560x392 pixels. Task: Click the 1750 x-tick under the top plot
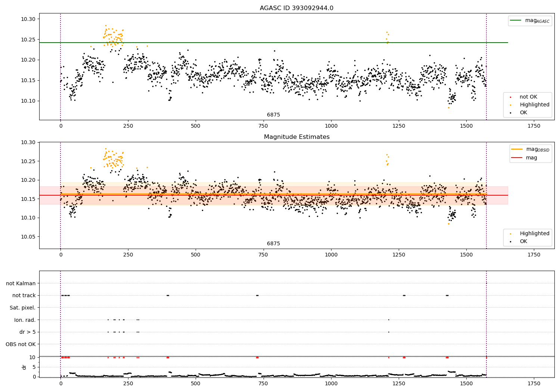click(534, 126)
